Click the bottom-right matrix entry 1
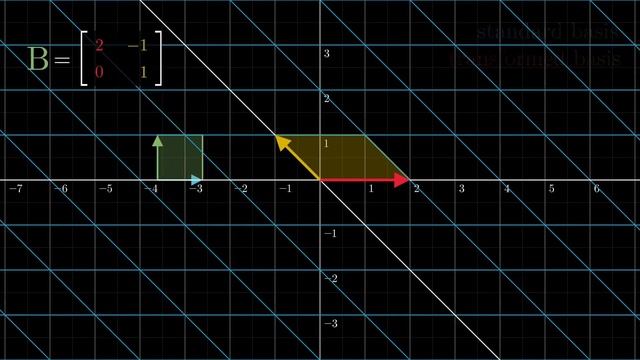This screenshot has width=640, height=360. pos(143,72)
